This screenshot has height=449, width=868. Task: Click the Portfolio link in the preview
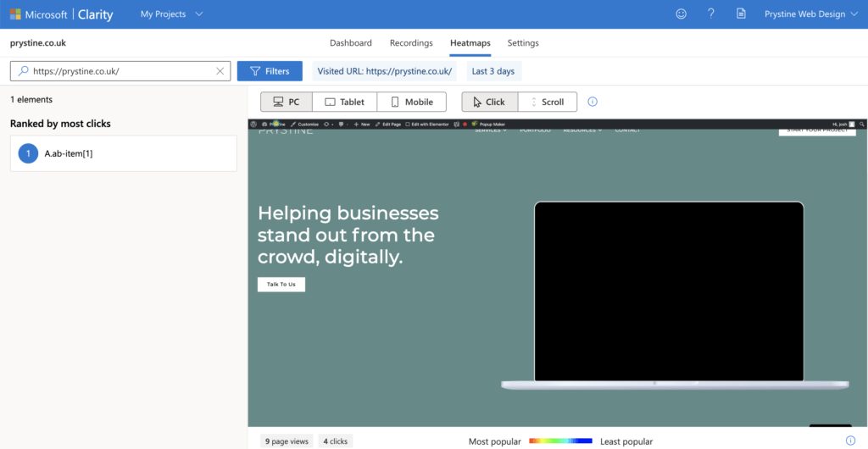pos(536,130)
